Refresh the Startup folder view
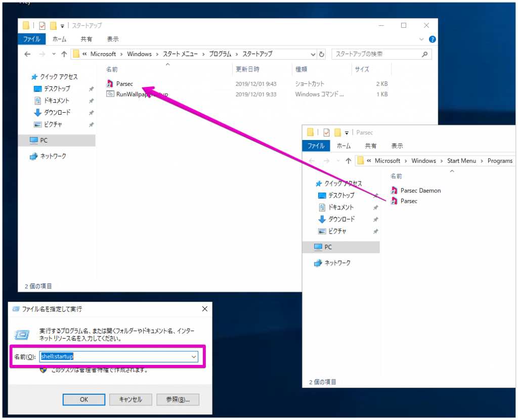 [321, 54]
